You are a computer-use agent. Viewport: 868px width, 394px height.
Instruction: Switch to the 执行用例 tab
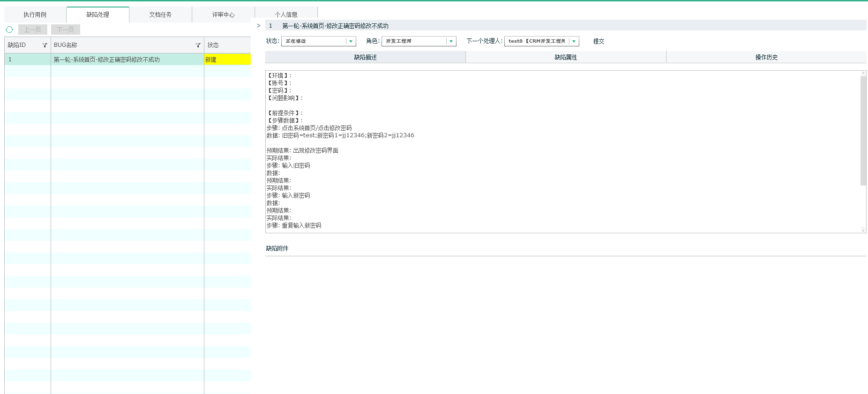point(35,15)
